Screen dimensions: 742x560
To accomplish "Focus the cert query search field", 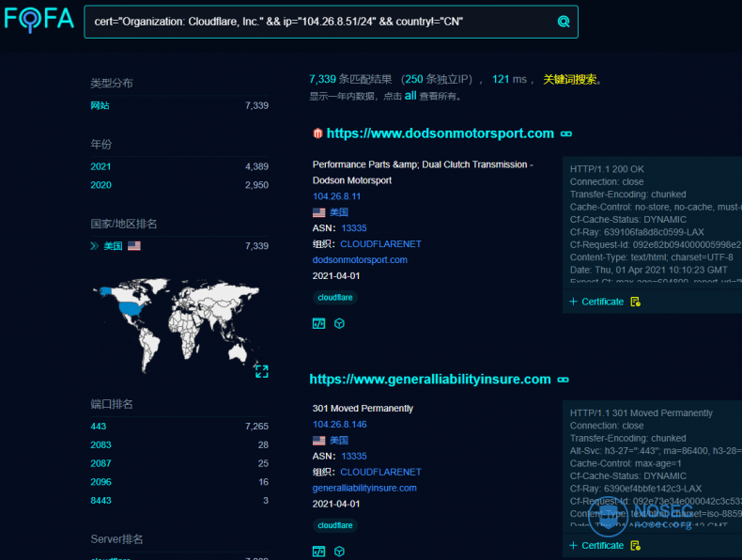I will [x=331, y=22].
